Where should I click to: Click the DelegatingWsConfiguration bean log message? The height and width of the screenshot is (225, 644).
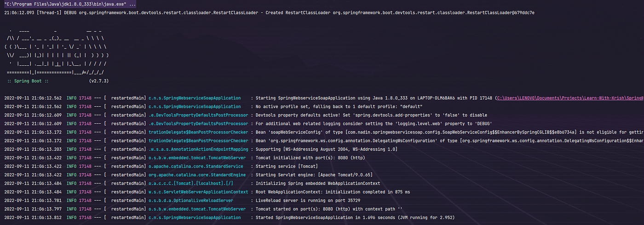pyautogui.click(x=450, y=140)
